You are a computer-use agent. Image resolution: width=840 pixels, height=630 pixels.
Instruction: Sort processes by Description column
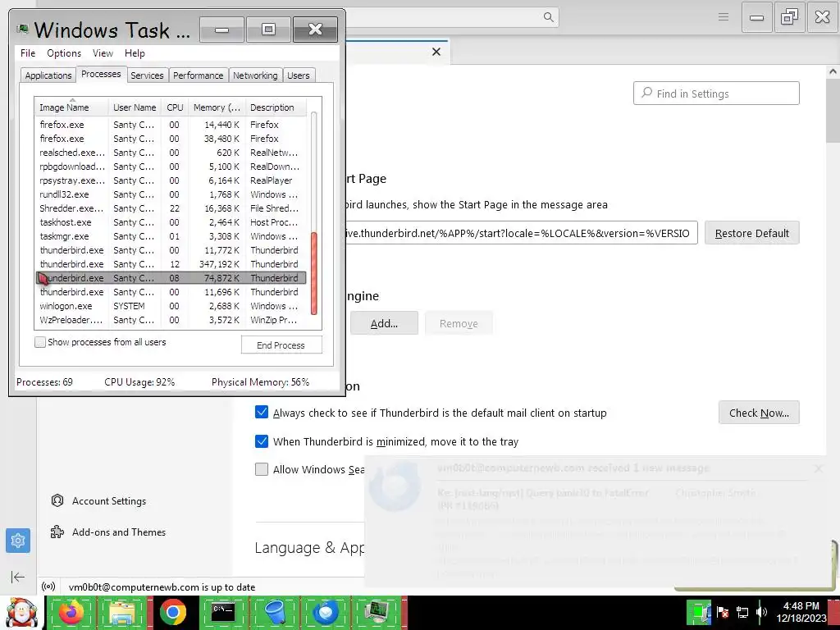276,107
